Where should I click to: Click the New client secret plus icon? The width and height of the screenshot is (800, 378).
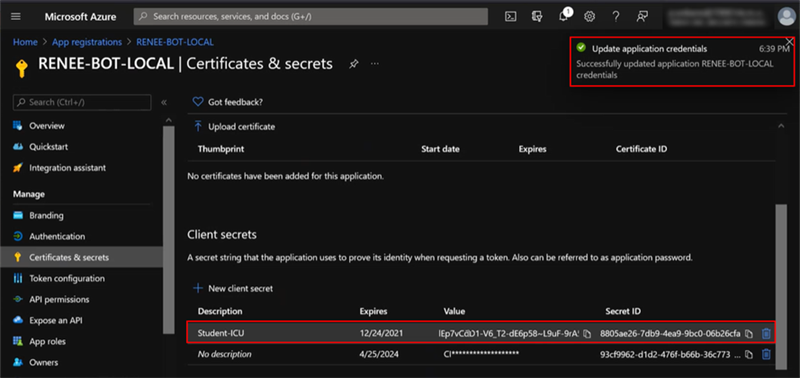pos(197,288)
